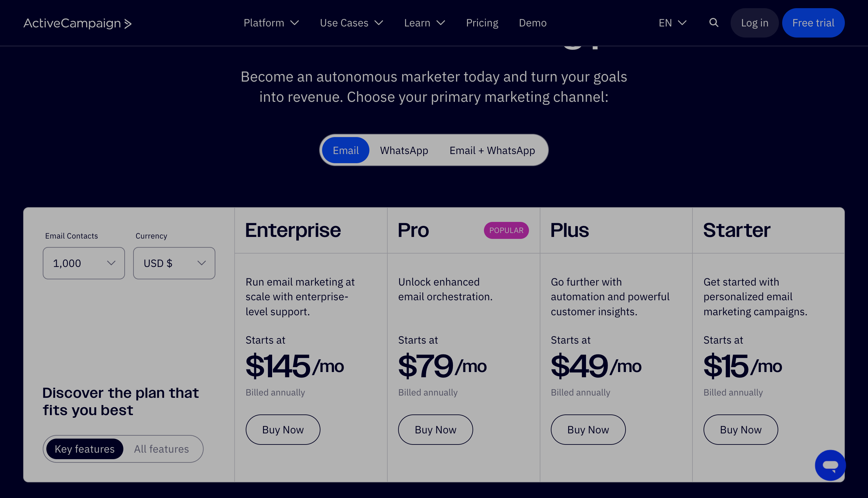
Task: Switch to WhatsApp channel
Action: [404, 150]
